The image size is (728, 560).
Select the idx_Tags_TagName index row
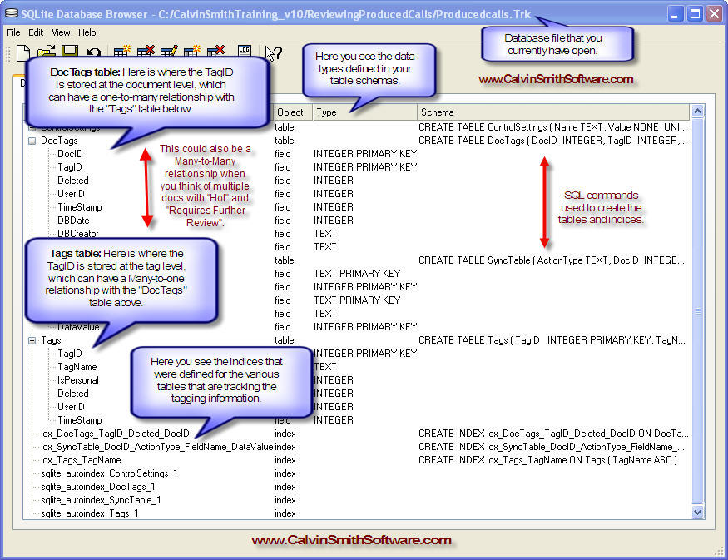coord(81,460)
